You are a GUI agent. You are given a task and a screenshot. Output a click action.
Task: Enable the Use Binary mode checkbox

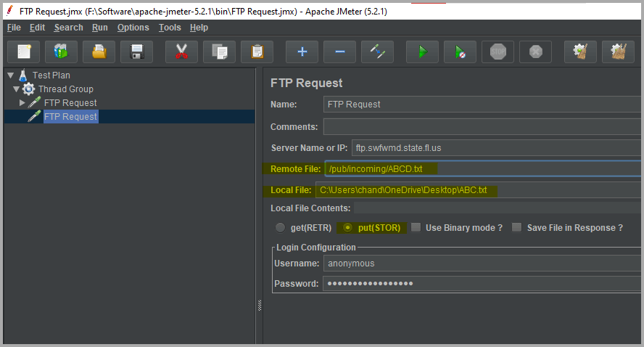(x=416, y=228)
